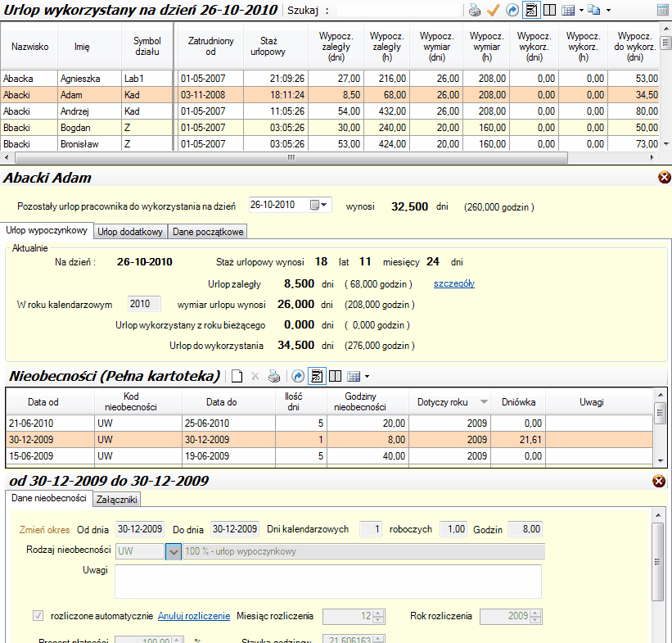Click the copy documents icon in the top toolbar
Image resolution: width=672 pixels, height=643 pixels.
[594, 10]
